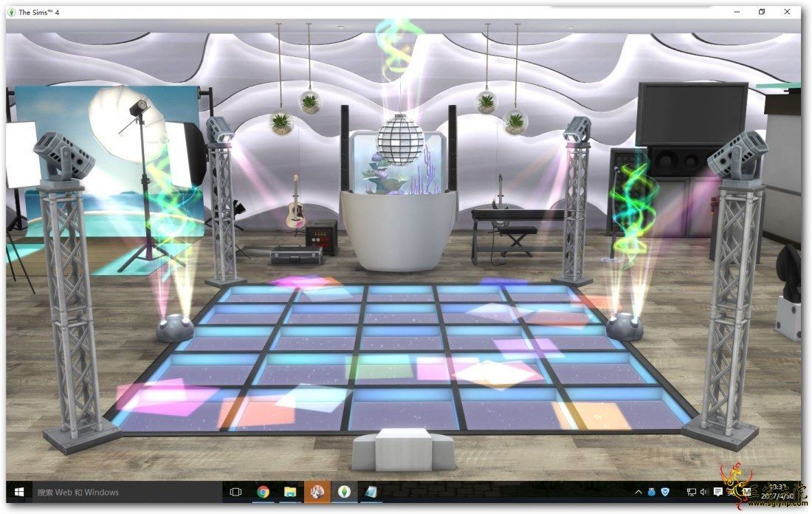Click the Web and Windows search box
The image size is (812, 514).
[127, 492]
